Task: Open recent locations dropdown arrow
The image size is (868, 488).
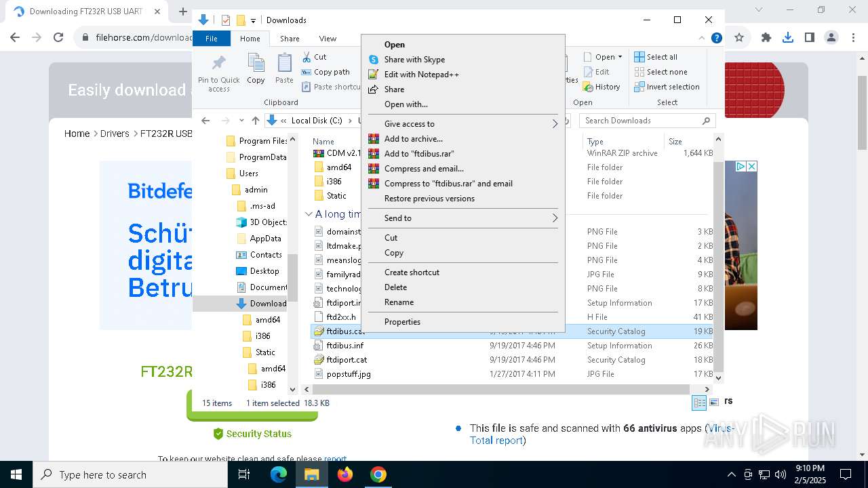Action: [241, 121]
